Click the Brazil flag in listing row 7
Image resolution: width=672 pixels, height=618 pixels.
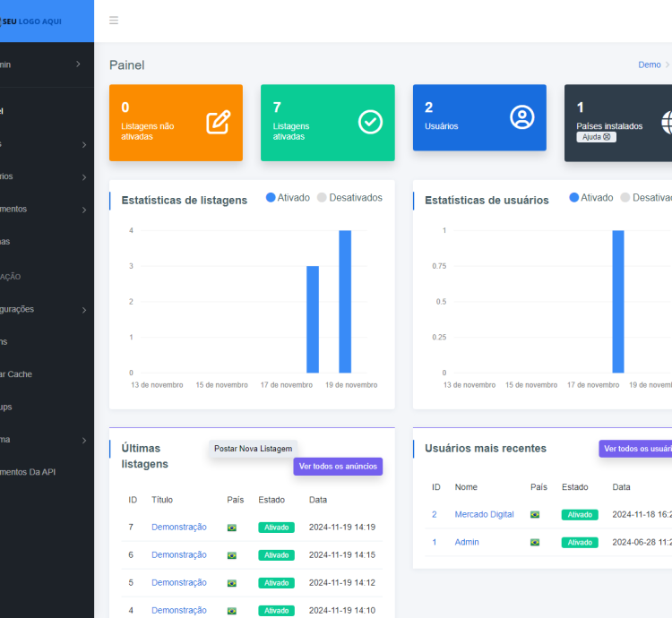(232, 528)
